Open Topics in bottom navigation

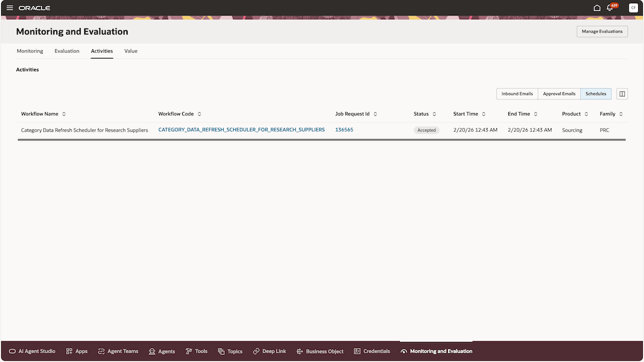point(230,351)
